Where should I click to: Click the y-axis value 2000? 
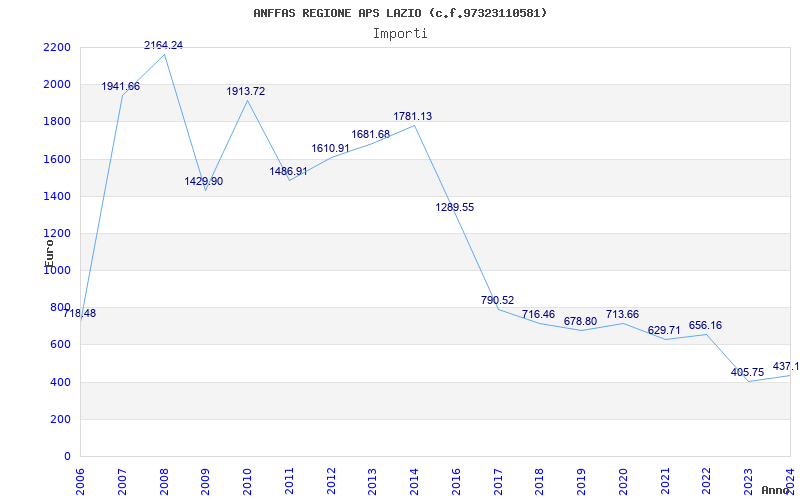point(57,85)
